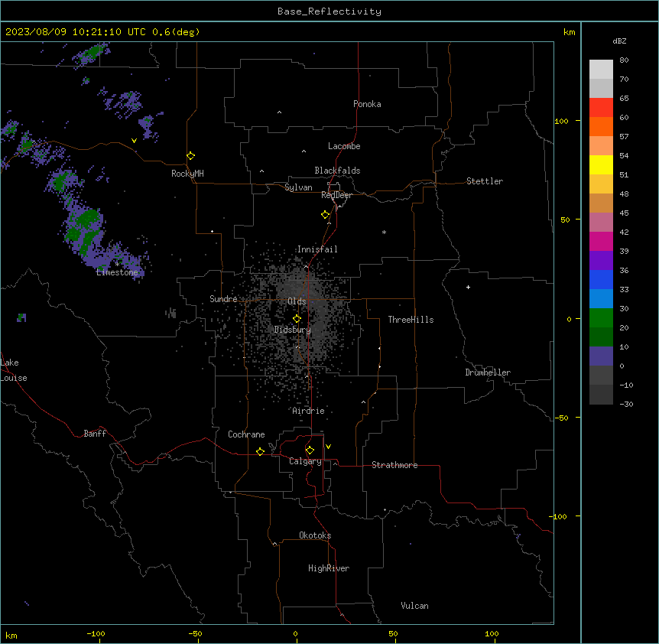Click the white plus marker north of Drumheller
The height and width of the screenshot is (644, 659).
pyautogui.click(x=468, y=287)
